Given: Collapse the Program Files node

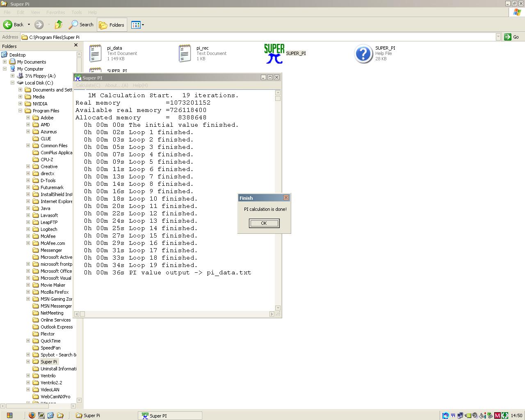Looking at the screenshot, I should (x=21, y=110).
